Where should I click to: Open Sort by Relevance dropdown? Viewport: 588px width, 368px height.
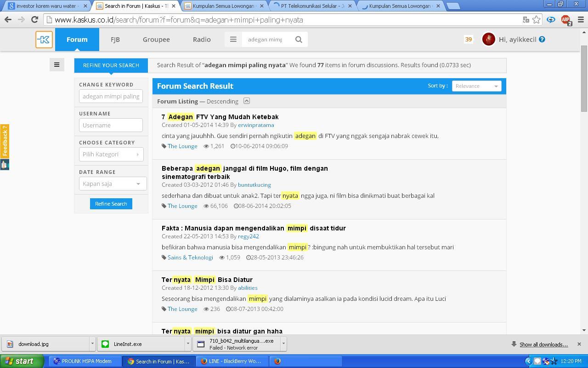pos(476,86)
